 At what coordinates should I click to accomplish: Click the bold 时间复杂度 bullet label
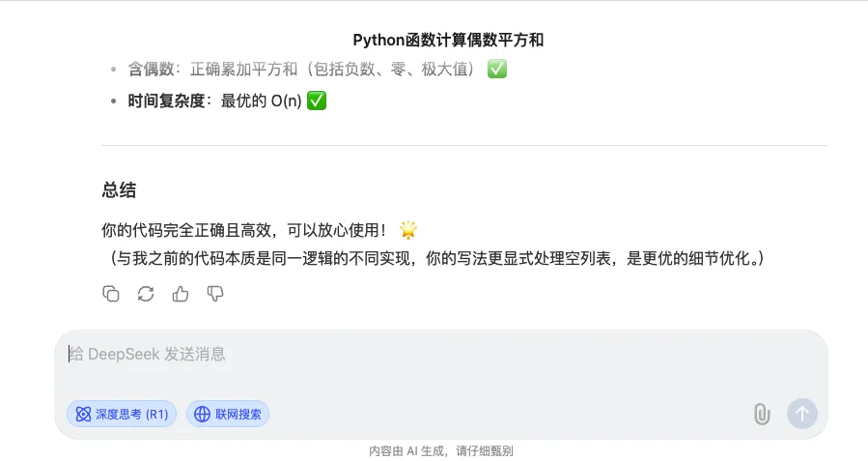(166, 101)
